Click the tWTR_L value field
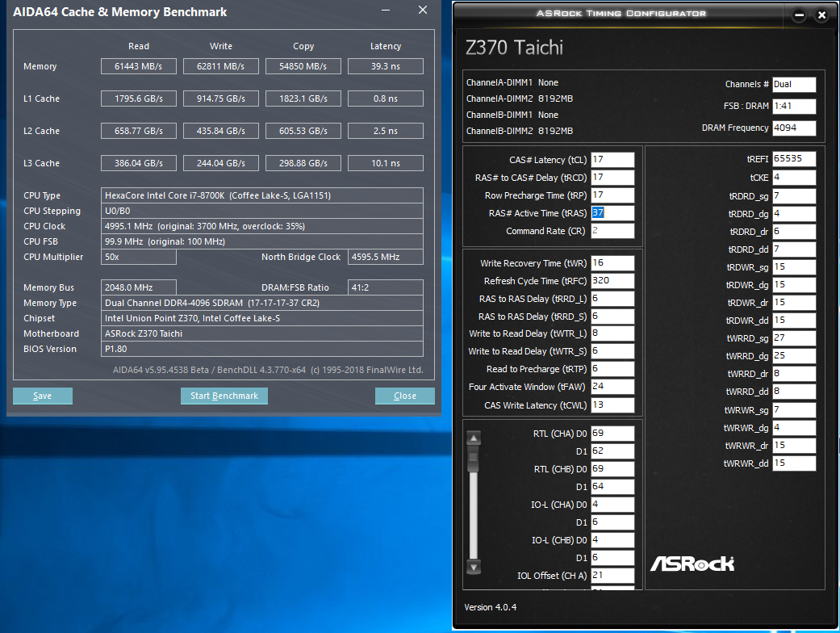The height and width of the screenshot is (633, 840). tap(612, 333)
